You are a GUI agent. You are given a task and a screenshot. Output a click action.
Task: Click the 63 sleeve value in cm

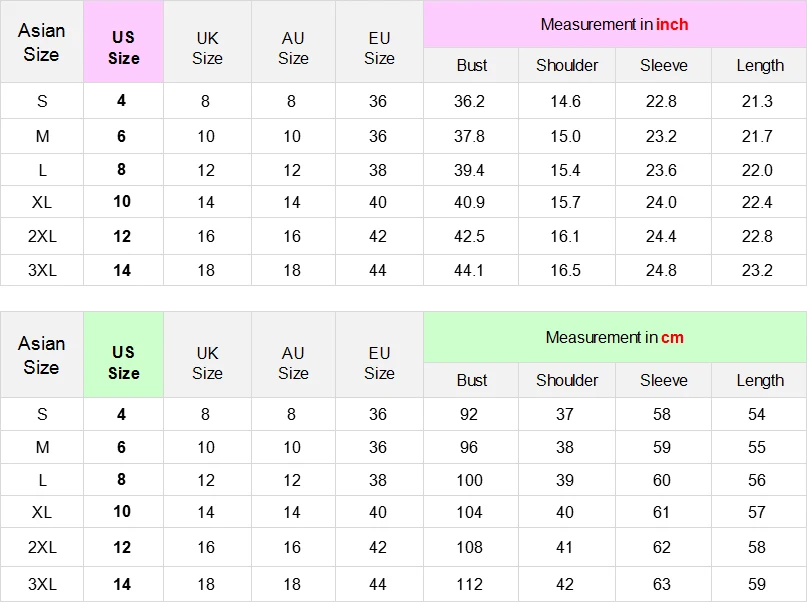(x=662, y=584)
